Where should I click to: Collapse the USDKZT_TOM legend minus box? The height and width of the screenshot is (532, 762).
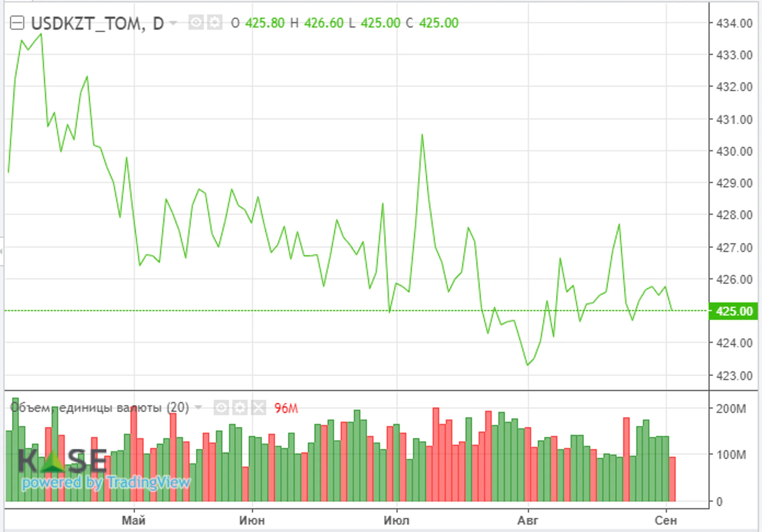(x=17, y=23)
